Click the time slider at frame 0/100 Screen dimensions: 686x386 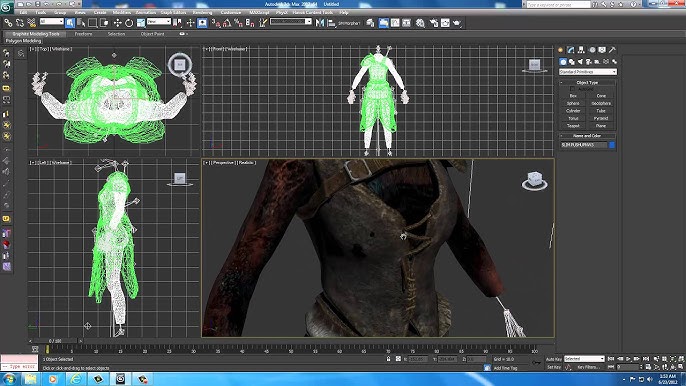pyautogui.click(x=55, y=340)
